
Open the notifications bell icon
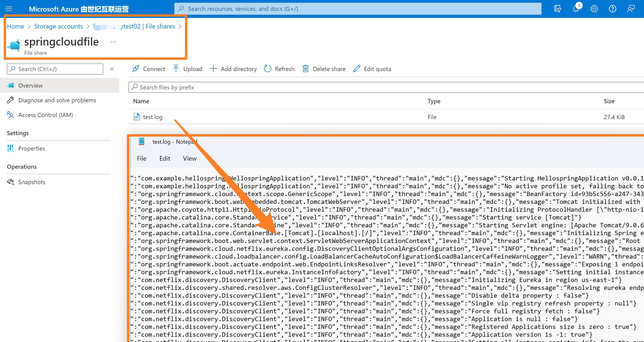576,9
